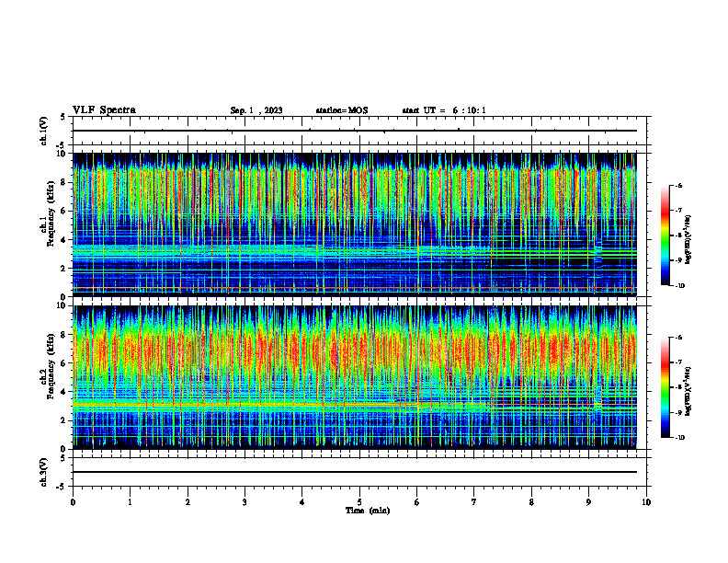Click the "10" kHz tick on ch.1 axis
The height and width of the screenshot is (563, 728).
[x=62, y=154]
